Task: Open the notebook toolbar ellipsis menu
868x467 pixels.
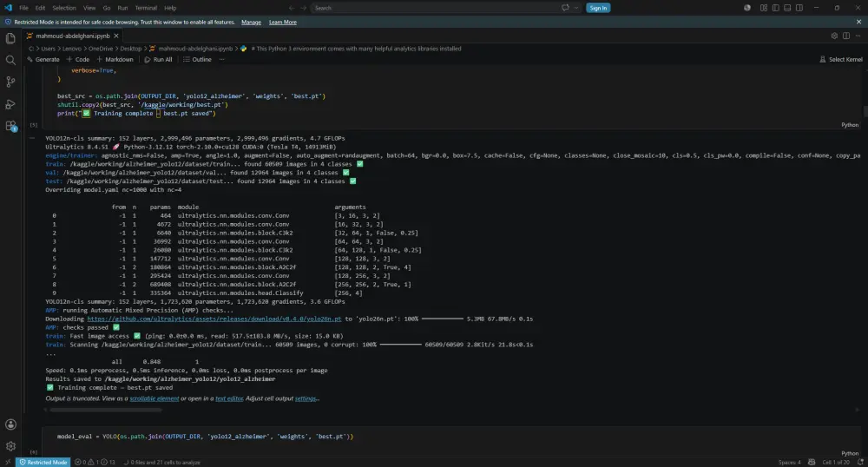Action: click(x=222, y=59)
